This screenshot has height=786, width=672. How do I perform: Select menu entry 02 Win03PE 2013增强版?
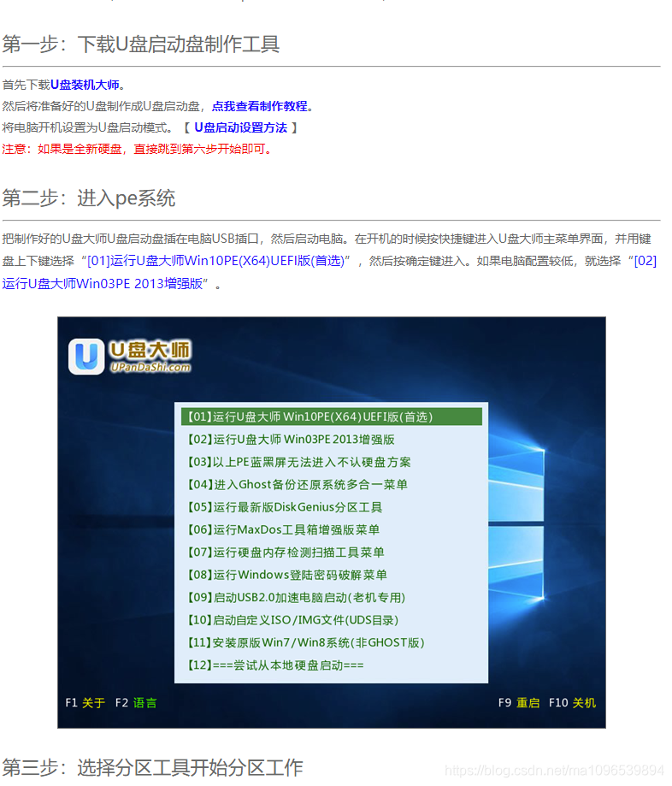(292, 440)
